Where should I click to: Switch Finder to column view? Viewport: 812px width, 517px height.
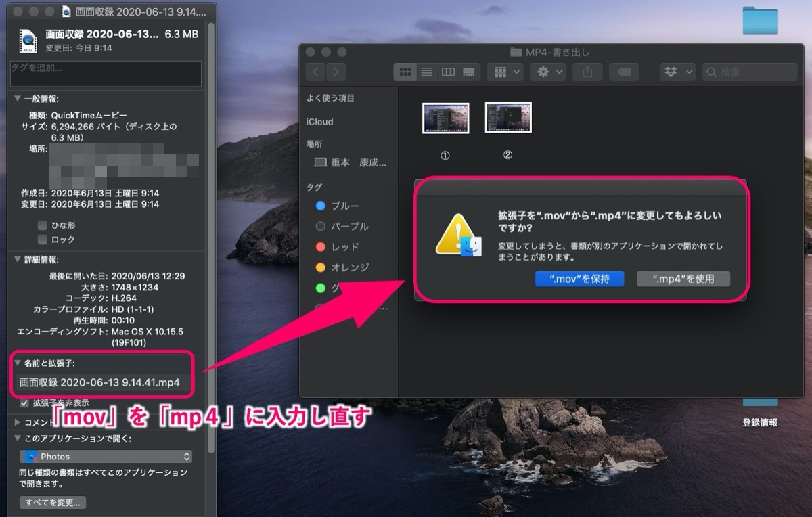447,72
